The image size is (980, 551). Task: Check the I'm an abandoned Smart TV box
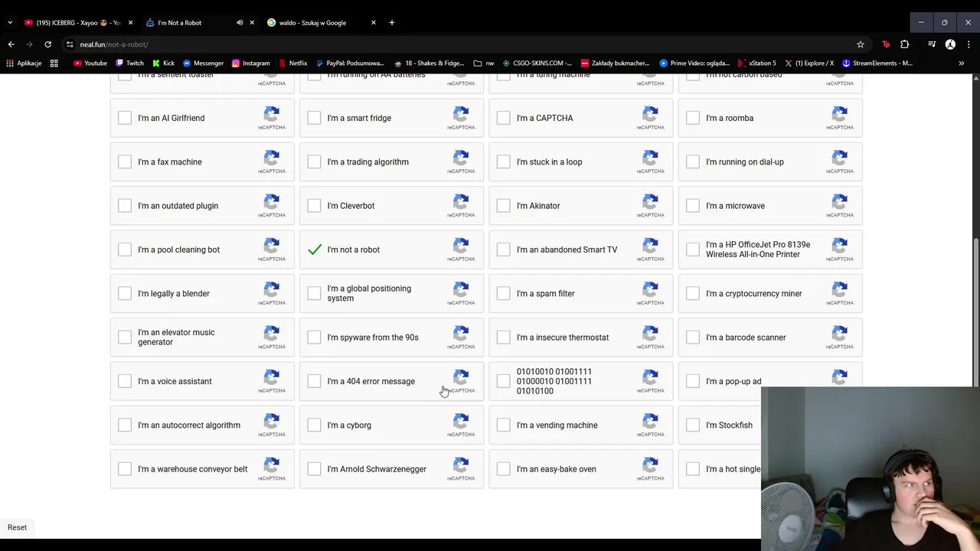tap(503, 249)
